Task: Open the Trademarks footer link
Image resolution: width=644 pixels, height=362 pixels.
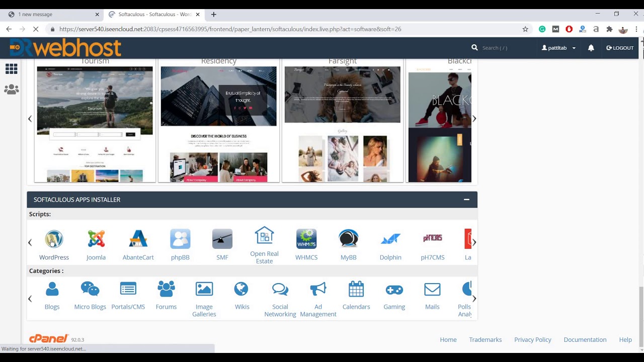Action: click(x=485, y=340)
